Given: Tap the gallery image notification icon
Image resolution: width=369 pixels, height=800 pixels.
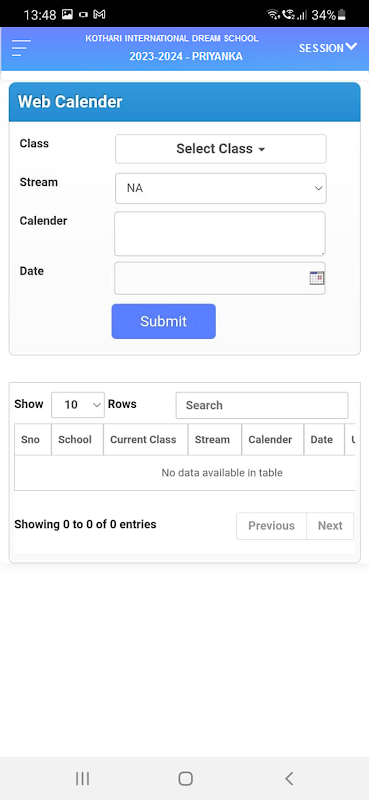Looking at the screenshot, I should (x=67, y=15).
